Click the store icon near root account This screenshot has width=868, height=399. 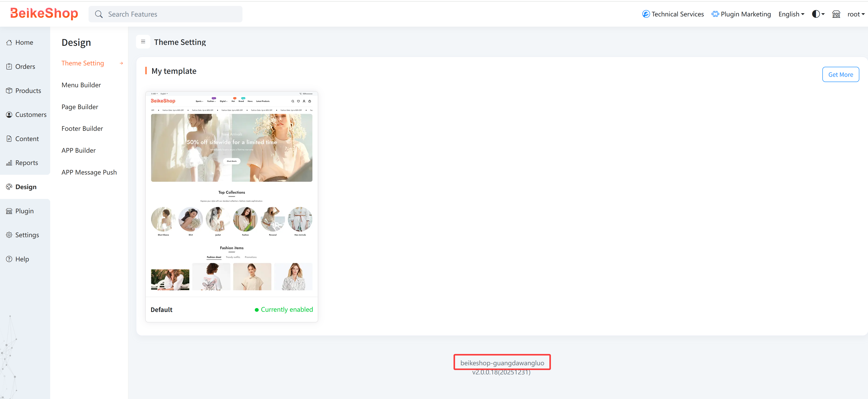point(836,14)
